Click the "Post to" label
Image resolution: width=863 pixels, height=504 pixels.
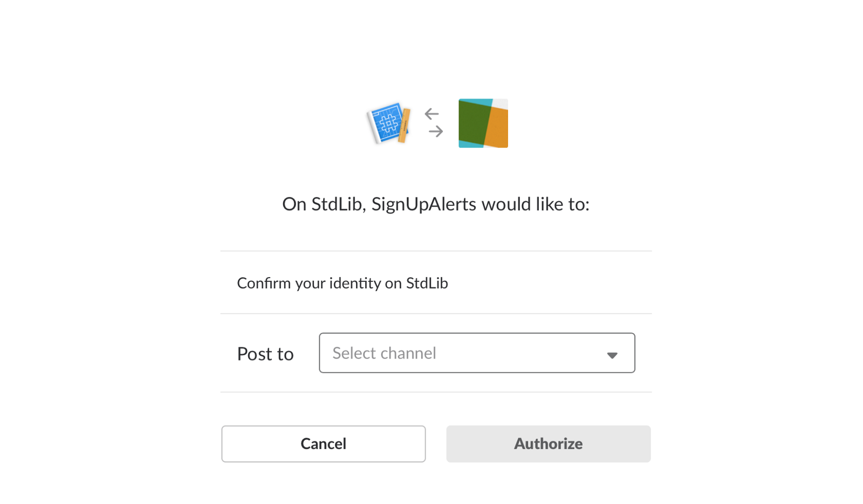pyautogui.click(x=265, y=354)
